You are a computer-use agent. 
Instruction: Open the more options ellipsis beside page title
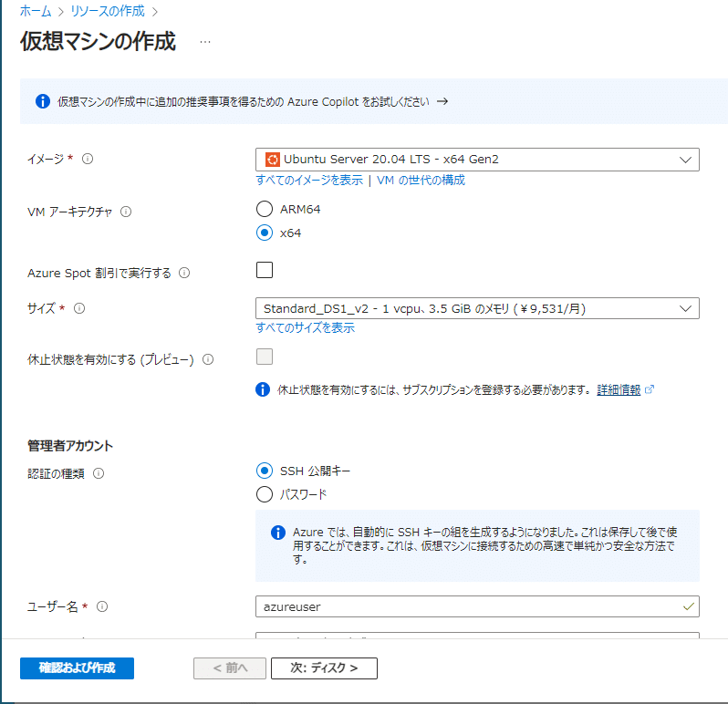point(205,42)
